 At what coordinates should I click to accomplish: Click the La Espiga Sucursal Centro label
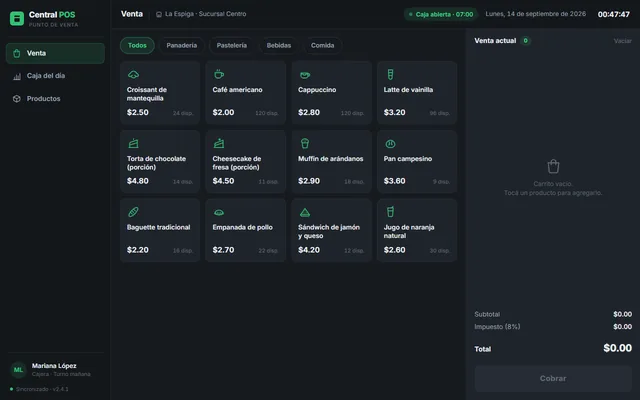(205, 14)
